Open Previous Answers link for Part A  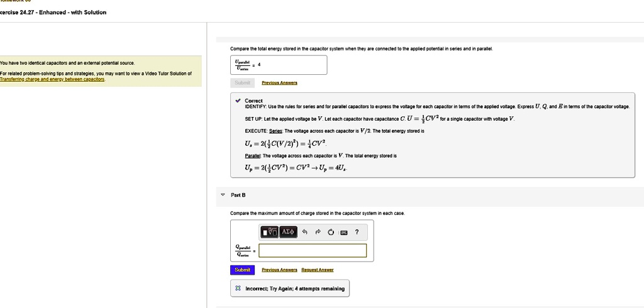279,82
